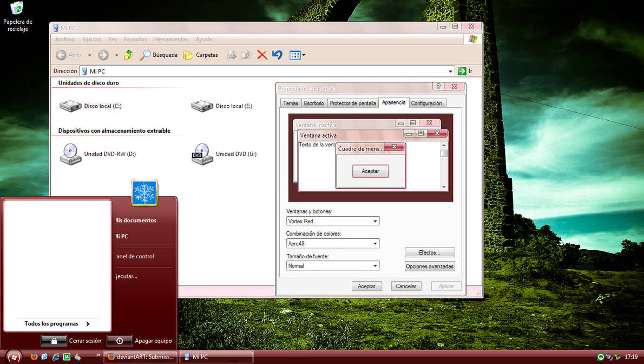Launch Firefox from quick launch
This screenshot has height=364, width=644.
point(34,356)
